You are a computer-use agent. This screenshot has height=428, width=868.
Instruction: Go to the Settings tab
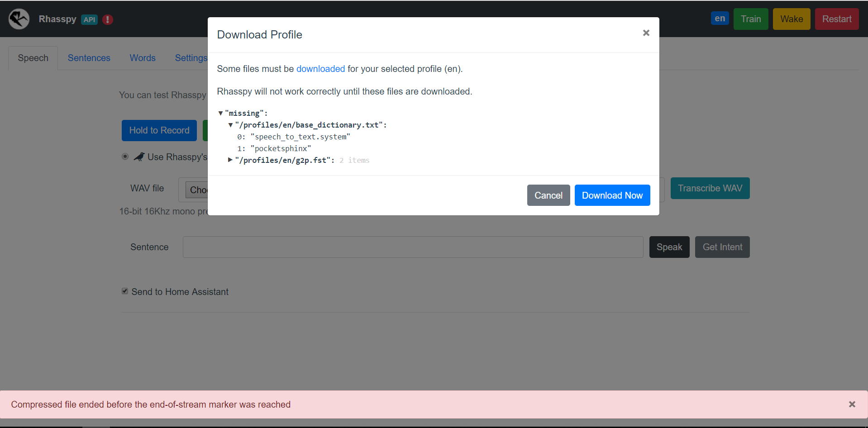(191, 58)
